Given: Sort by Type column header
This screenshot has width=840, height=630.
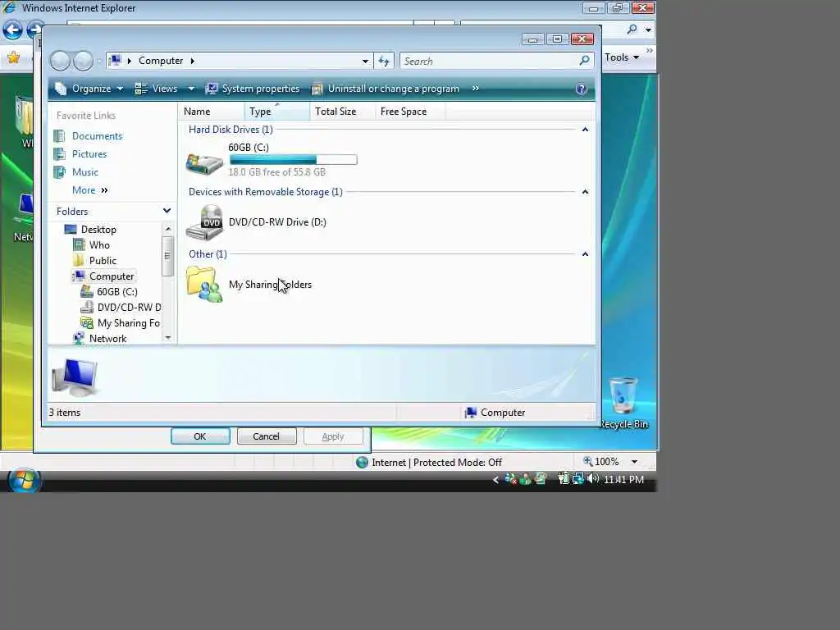Looking at the screenshot, I should [x=277, y=112].
